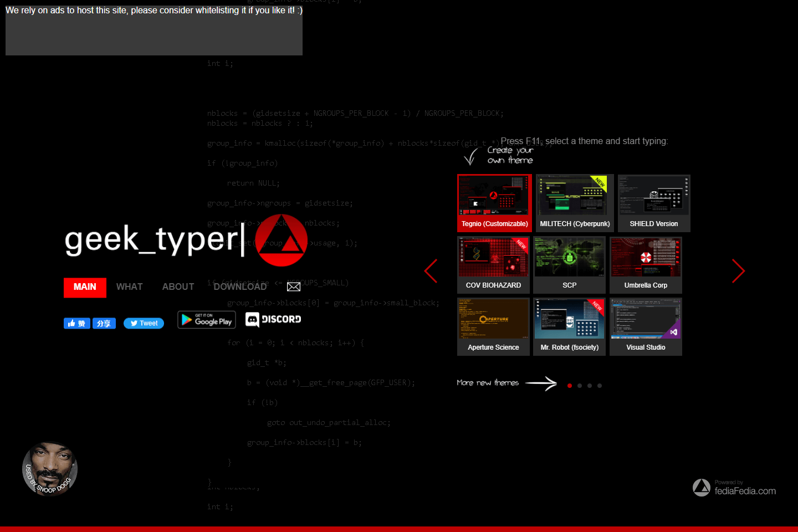Open the WHAT menu item
The width and height of the screenshot is (798, 532).
coord(129,287)
